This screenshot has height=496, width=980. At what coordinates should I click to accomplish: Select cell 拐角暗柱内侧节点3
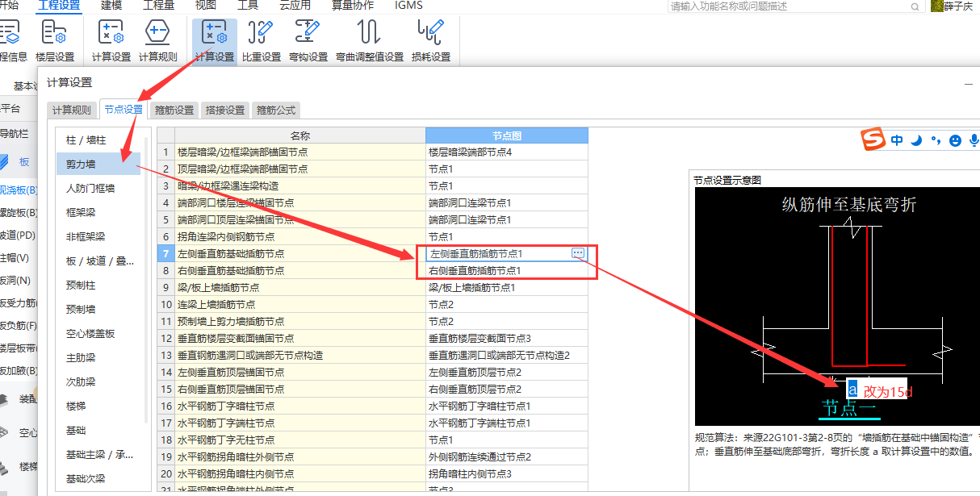click(507, 473)
